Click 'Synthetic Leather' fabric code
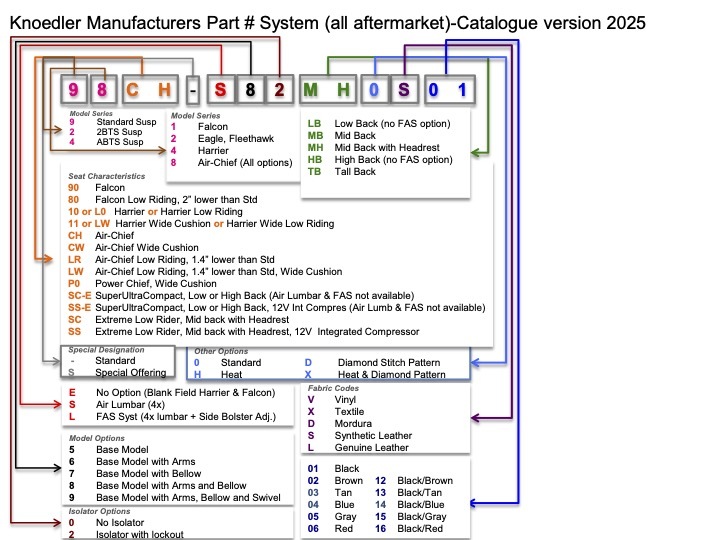 (x=360, y=435)
